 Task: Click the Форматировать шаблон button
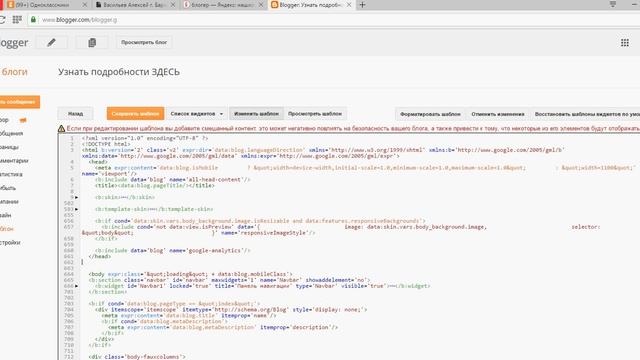(430, 114)
